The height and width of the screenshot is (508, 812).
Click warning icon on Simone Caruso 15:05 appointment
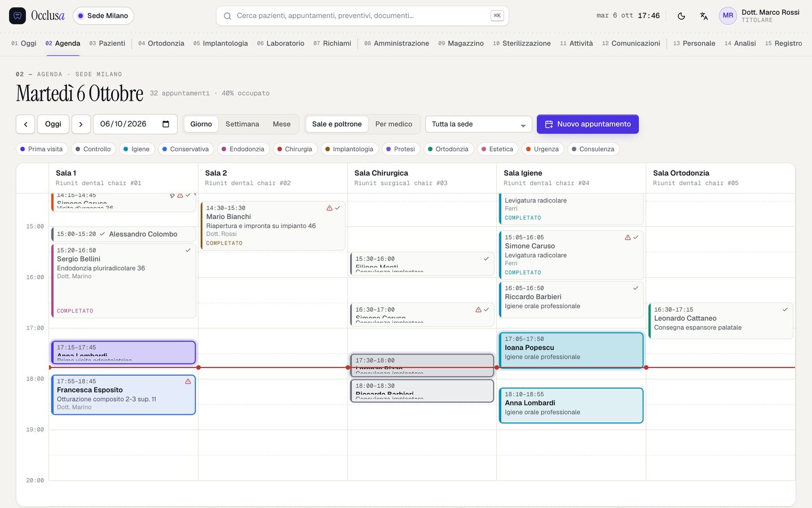[628, 238]
